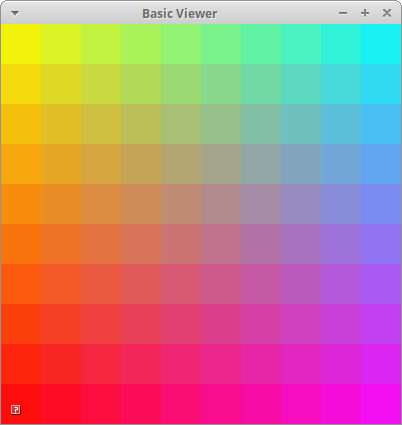
Task: Select the magenta bottom-right corner swatch
Action: click(381, 404)
